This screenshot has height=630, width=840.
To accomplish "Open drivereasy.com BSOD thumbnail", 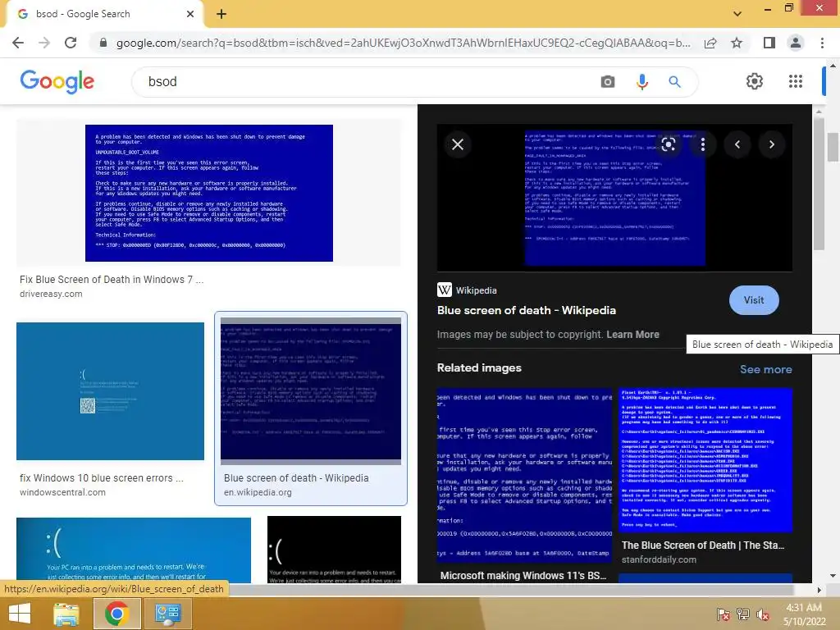I will 209,193.
